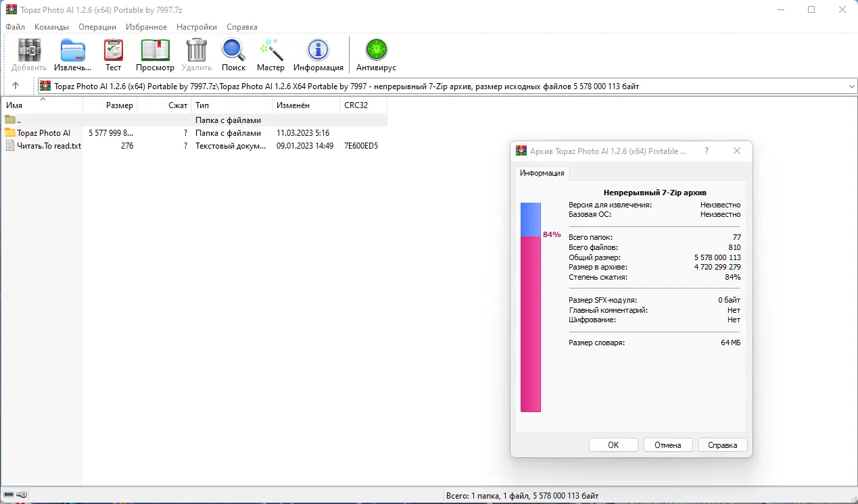Open the Файл menu
This screenshot has width=858, height=504.
pos(15,26)
